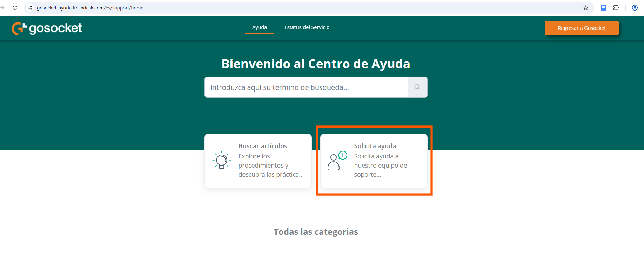This screenshot has width=644, height=253.
Task: Click the Bienvenido al Centro de Ayuda heading
Action: pyautogui.click(x=316, y=64)
